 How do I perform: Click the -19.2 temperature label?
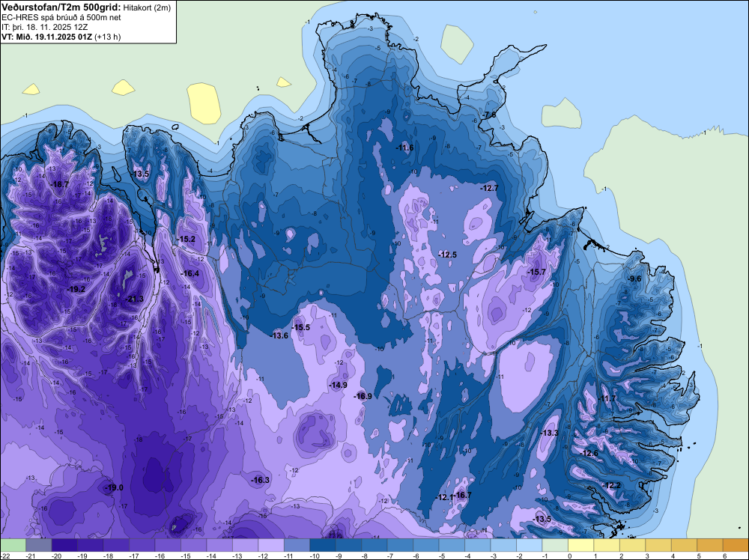(76, 289)
